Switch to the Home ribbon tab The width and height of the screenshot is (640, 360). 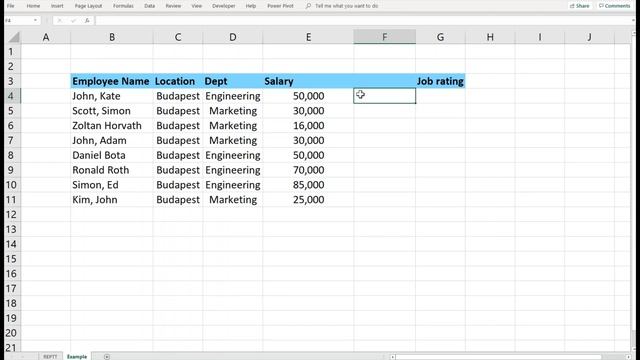(x=33, y=6)
